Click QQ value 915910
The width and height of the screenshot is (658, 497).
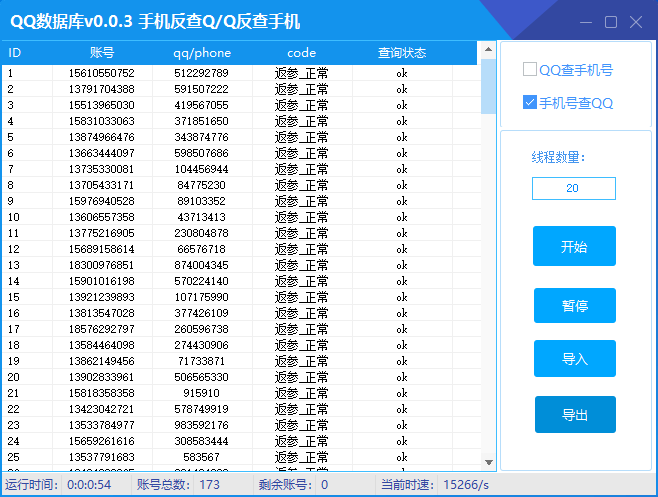201,393
